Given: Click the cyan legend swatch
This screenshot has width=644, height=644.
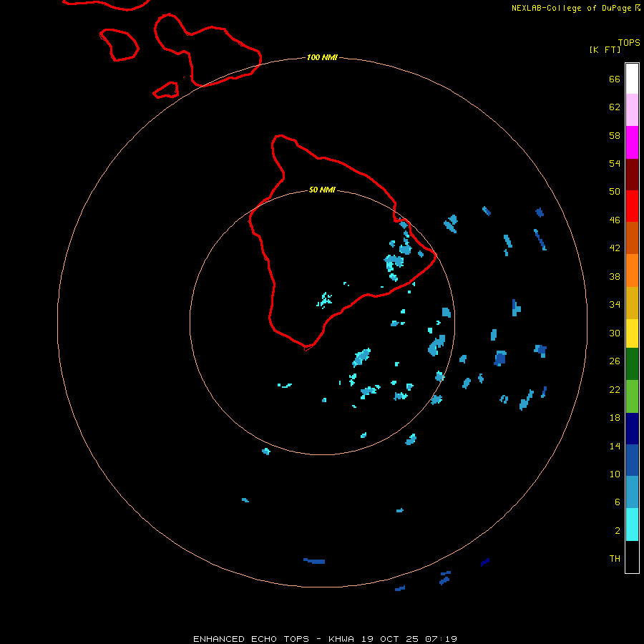Looking at the screenshot, I should 632,525.
